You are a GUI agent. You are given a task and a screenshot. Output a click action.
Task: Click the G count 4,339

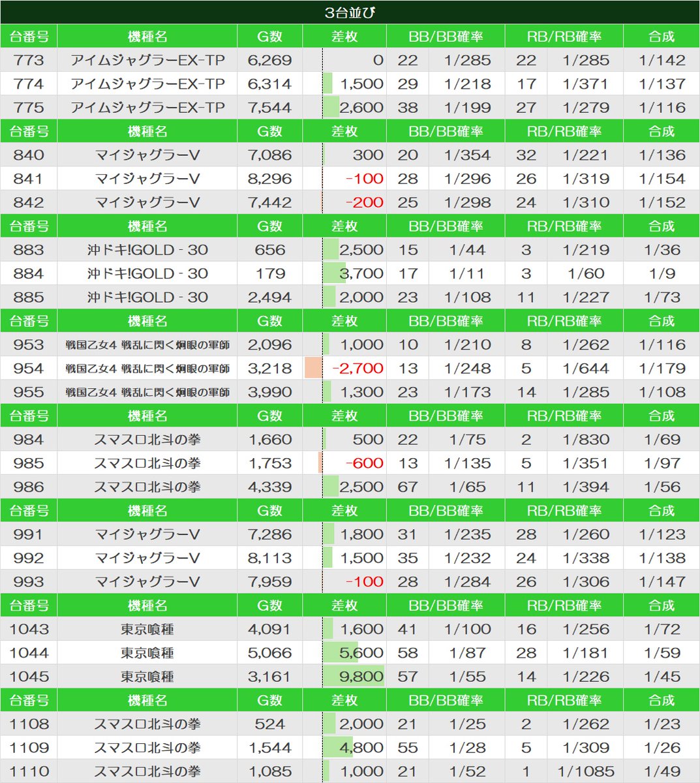click(x=270, y=487)
